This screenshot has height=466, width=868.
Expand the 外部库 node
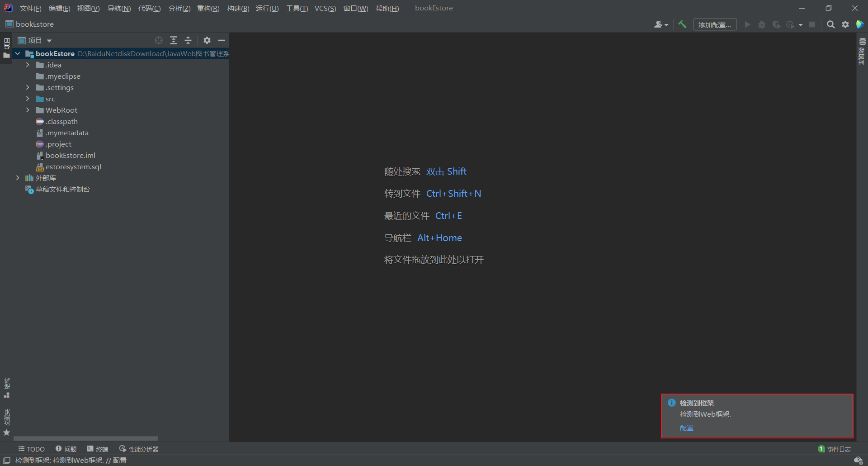pyautogui.click(x=18, y=178)
